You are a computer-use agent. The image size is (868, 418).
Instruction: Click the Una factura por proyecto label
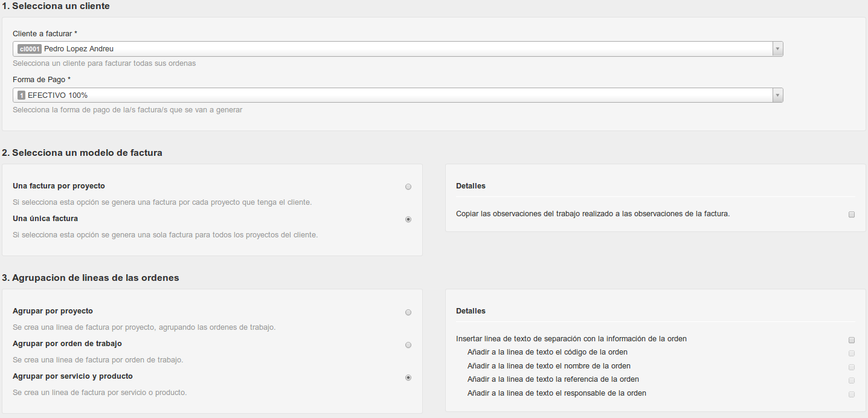(59, 186)
